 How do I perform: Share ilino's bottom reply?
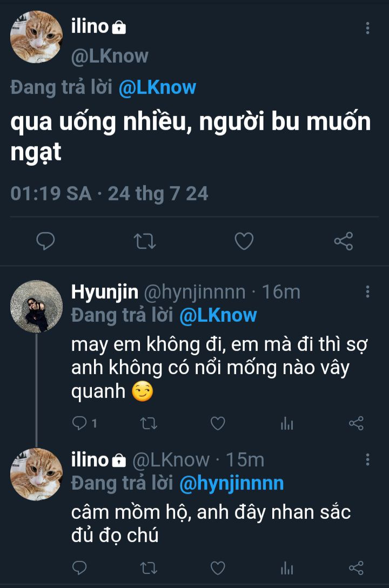[x=356, y=567]
